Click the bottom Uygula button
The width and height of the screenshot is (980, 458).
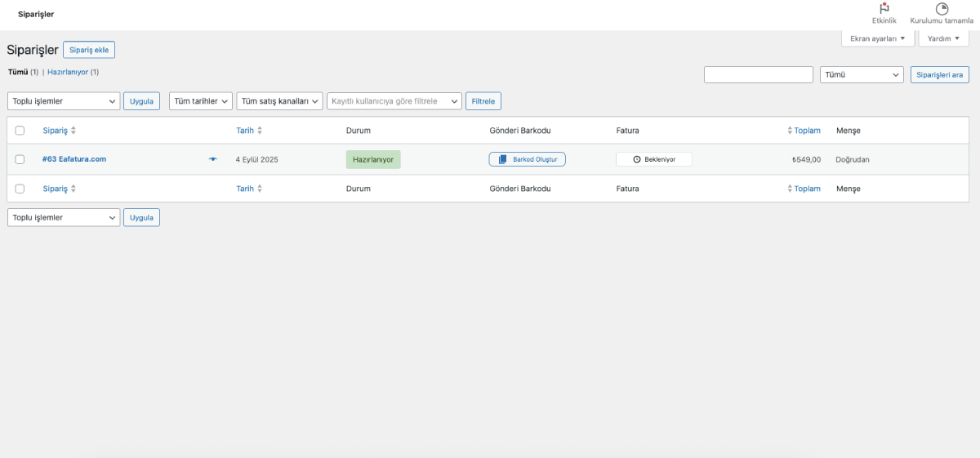[141, 217]
